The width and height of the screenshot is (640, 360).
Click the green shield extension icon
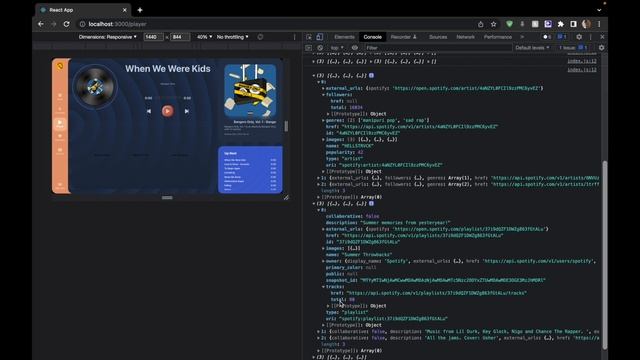(x=509, y=24)
